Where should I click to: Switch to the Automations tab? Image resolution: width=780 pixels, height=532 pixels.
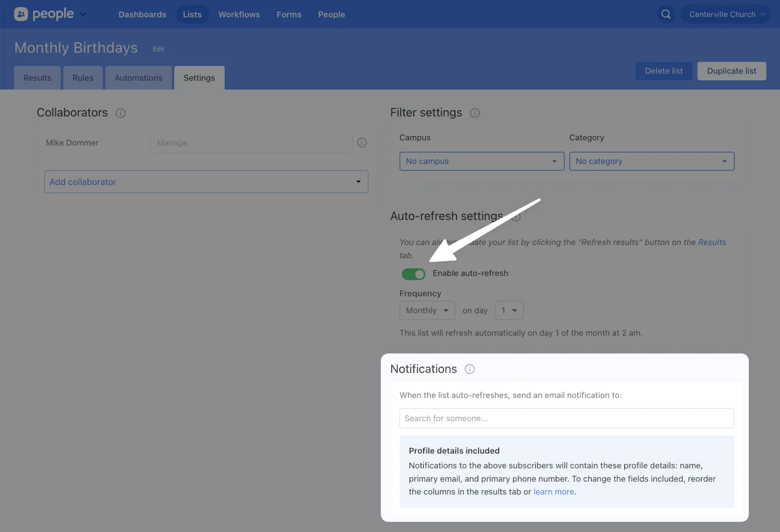[138, 78]
